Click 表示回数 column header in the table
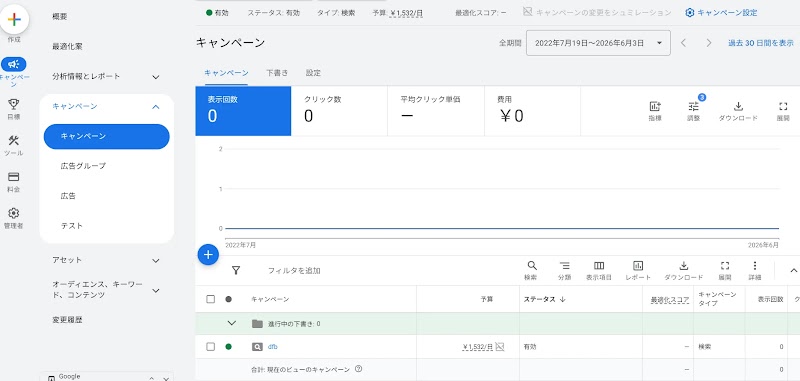 tap(770, 299)
